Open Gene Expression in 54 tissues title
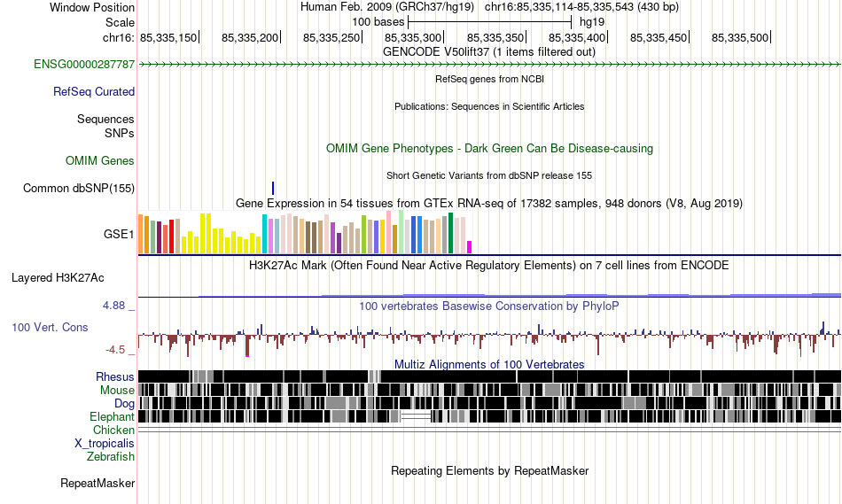The image size is (842, 504). 489,204
